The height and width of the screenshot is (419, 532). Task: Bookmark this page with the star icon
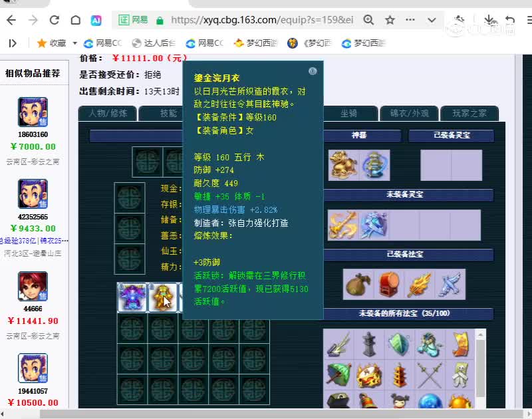tap(390, 20)
